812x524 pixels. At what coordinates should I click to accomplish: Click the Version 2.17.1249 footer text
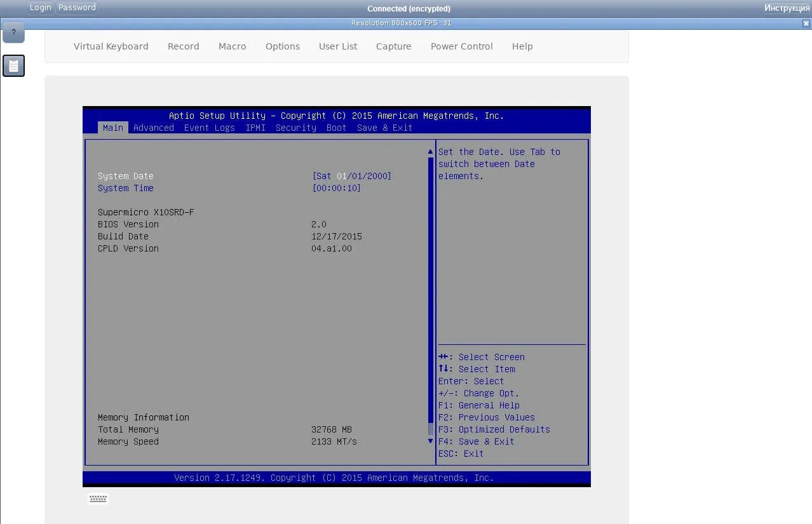334,478
